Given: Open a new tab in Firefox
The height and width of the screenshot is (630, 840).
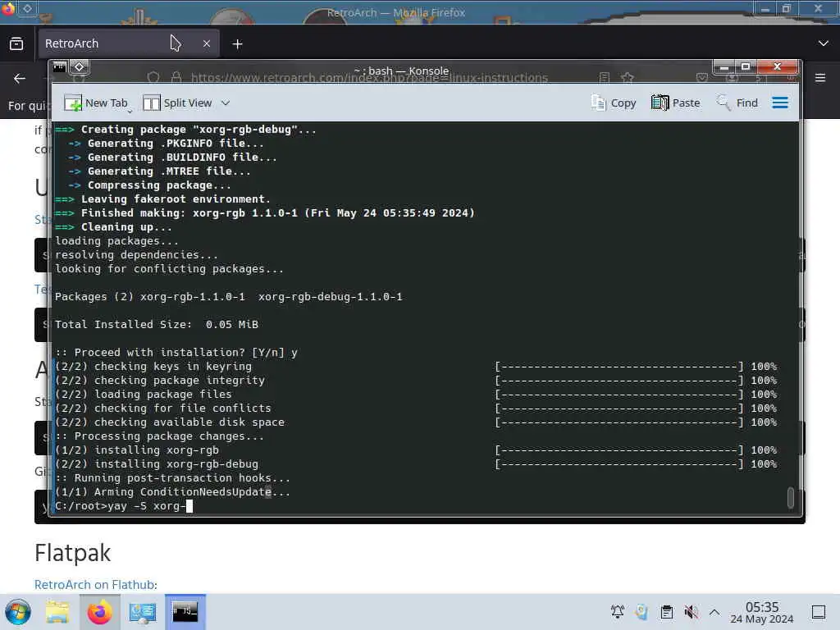Looking at the screenshot, I should 237,44.
